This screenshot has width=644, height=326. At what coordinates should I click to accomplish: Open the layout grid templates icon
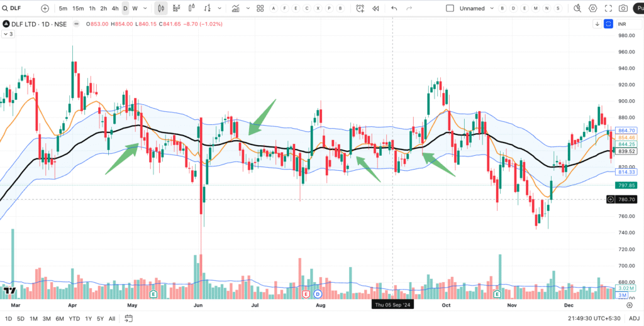(x=258, y=8)
